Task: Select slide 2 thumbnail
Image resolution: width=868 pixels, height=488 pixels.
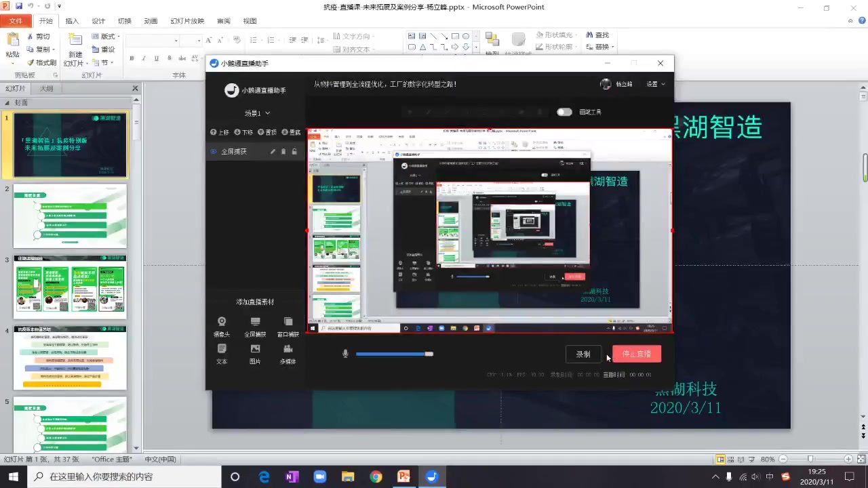Action: 70,216
